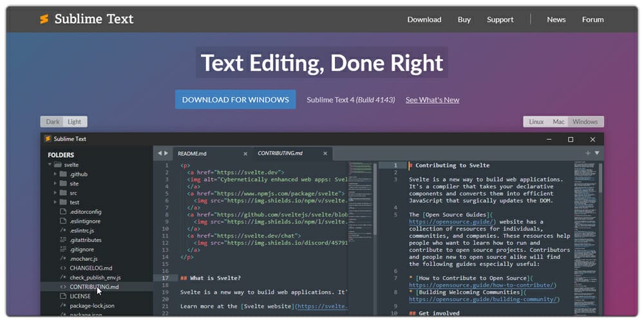Switch the screenshot theme to Dark
The height and width of the screenshot is (322, 644).
coord(53,122)
